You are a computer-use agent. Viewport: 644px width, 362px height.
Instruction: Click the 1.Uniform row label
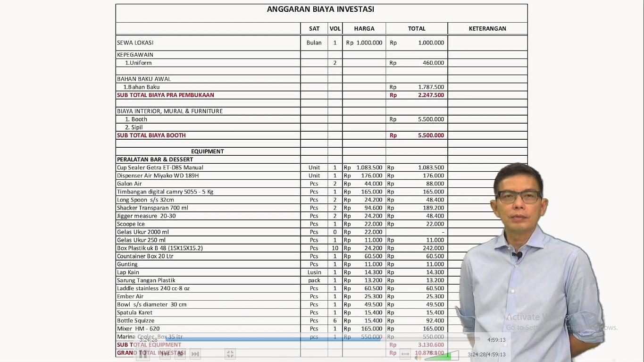click(x=138, y=63)
